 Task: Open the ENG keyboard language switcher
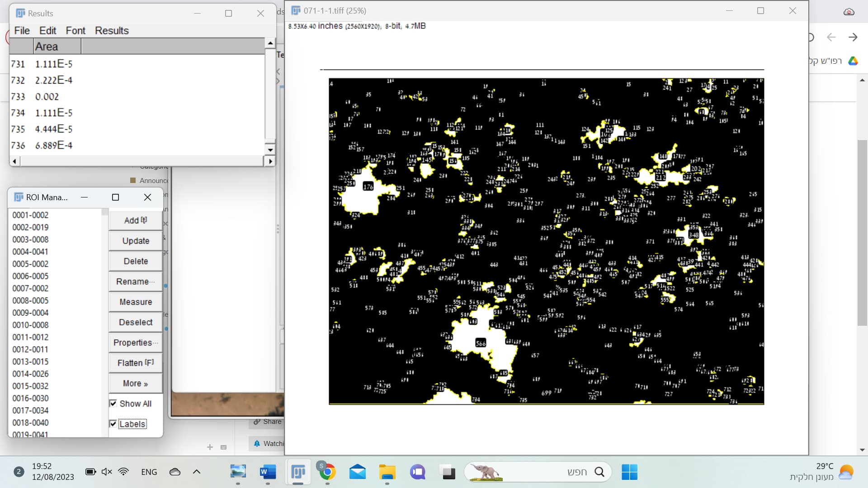pyautogui.click(x=149, y=471)
